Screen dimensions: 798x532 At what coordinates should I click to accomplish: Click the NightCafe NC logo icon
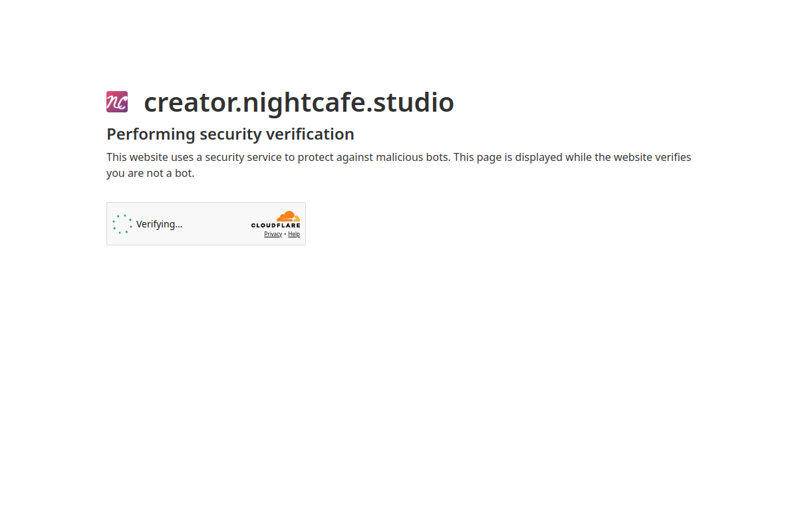(x=117, y=102)
